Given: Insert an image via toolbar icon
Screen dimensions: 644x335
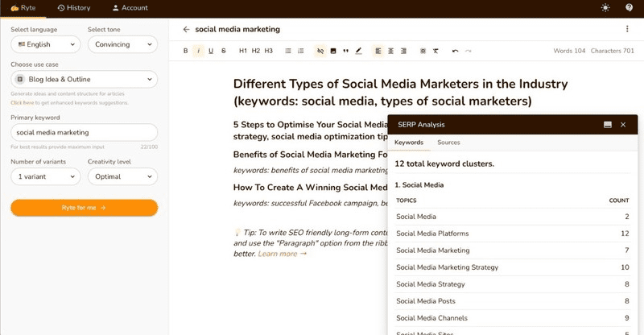Looking at the screenshot, I should coord(333,51).
